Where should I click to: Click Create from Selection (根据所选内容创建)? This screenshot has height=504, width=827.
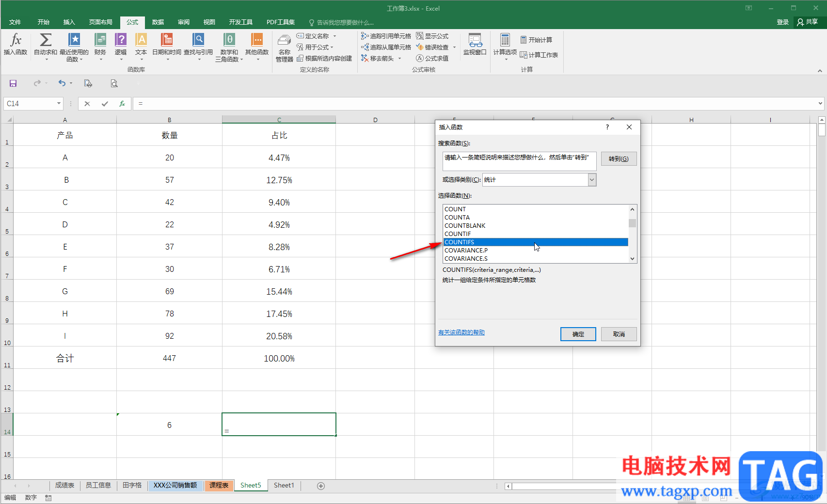[x=324, y=58]
